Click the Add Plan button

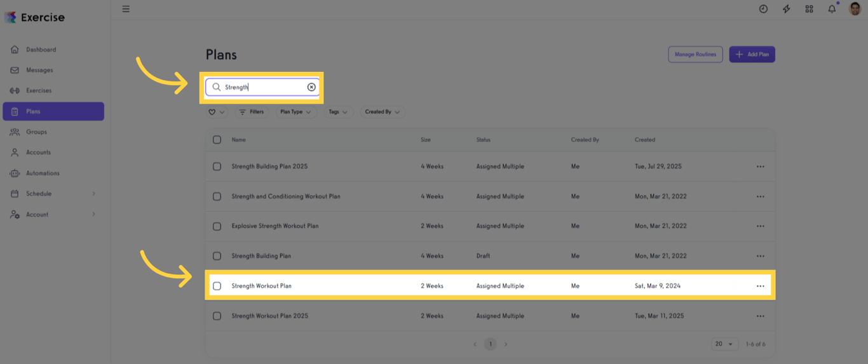coord(752,55)
